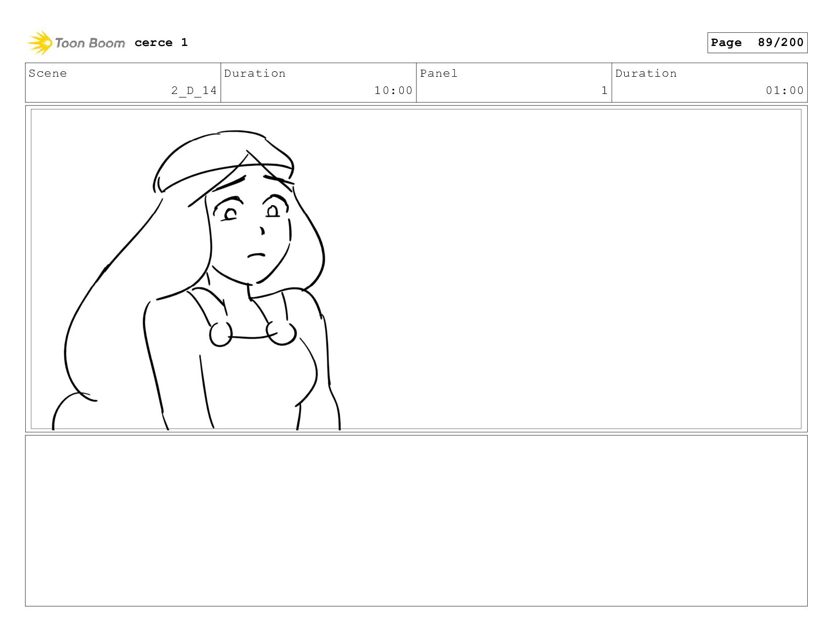Select the scene "Duration" label next to Scene
The image size is (834, 644).
click(255, 74)
